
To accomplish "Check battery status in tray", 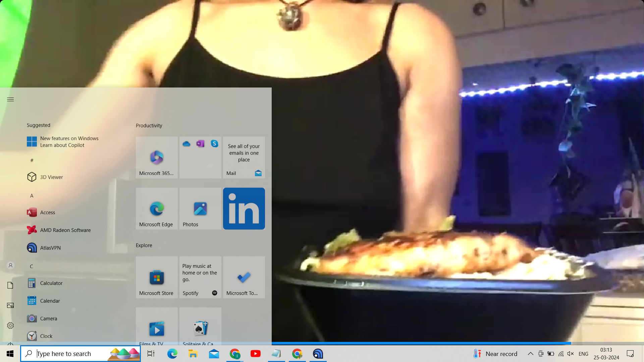I will point(551,354).
